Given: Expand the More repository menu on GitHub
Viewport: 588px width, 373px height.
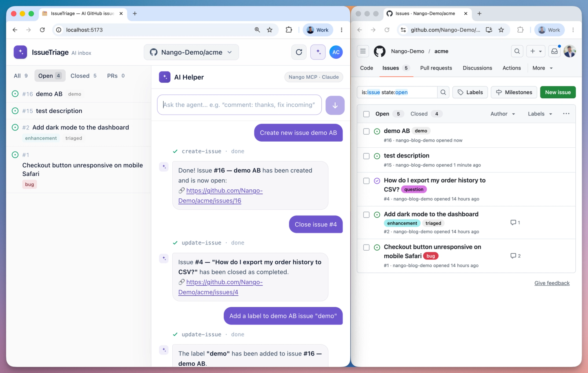Looking at the screenshot, I should [x=542, y=68].
